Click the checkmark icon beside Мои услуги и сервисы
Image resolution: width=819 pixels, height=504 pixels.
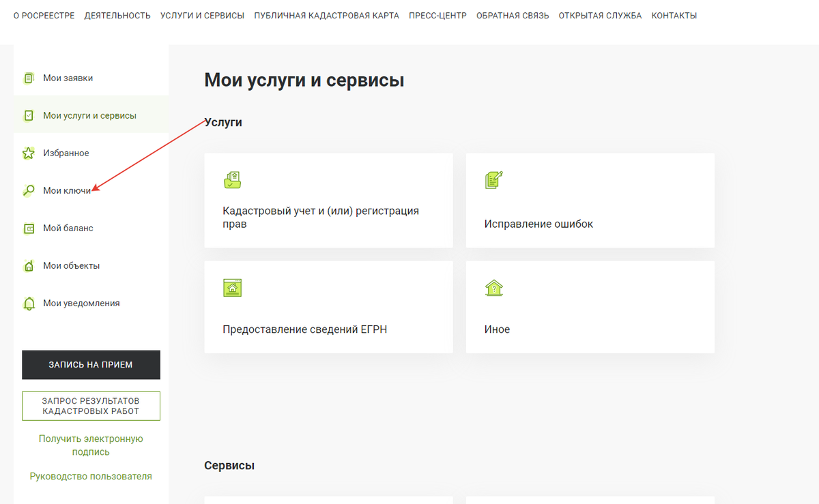(x=29, y=115)
